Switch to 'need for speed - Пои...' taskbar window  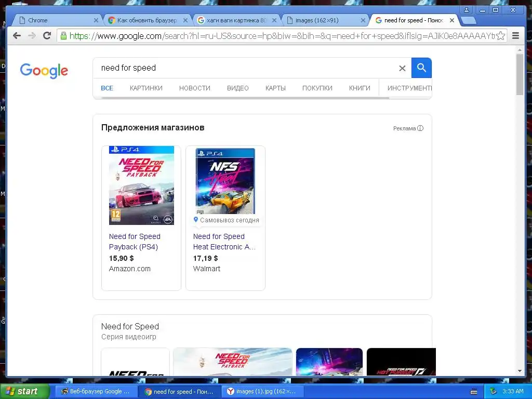[180, 392]
